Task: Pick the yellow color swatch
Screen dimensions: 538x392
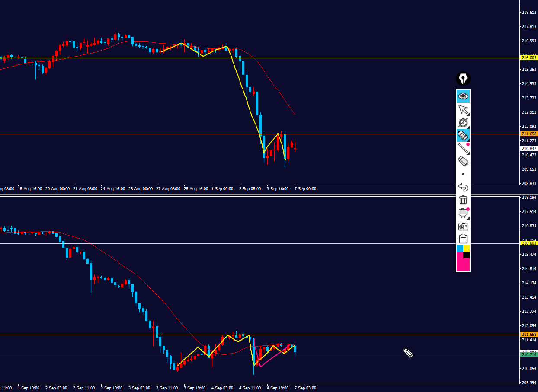Action: (467, 249)
